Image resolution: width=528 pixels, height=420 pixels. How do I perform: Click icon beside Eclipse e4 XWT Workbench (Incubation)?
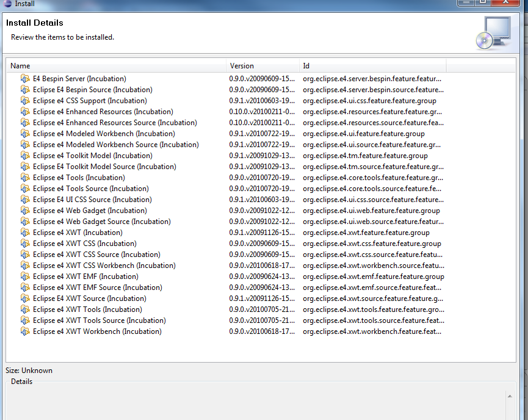point(25,331)
